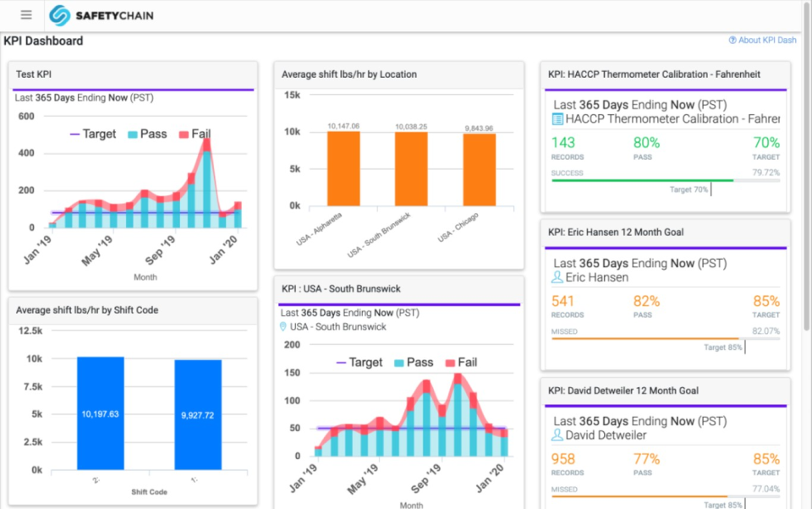Click the 9,843.96 bar value label
Image resolution: width=812 pixels, height=509 pixels.
479,128
